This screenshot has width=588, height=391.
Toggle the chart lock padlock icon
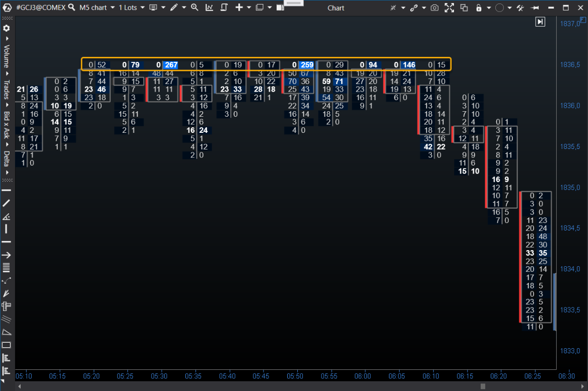tap(478, 8)
